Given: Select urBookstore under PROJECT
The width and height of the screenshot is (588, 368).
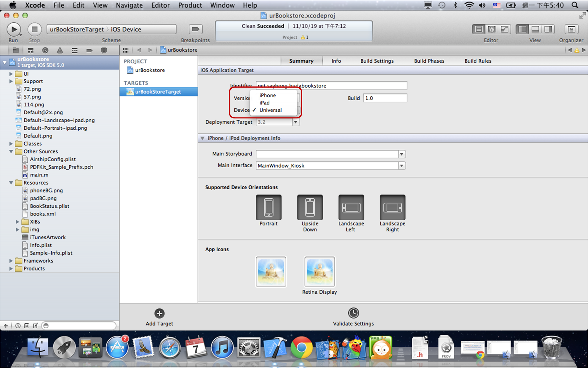Looking at the screenshot, I should pyautogui.click(x=150, y=70).
